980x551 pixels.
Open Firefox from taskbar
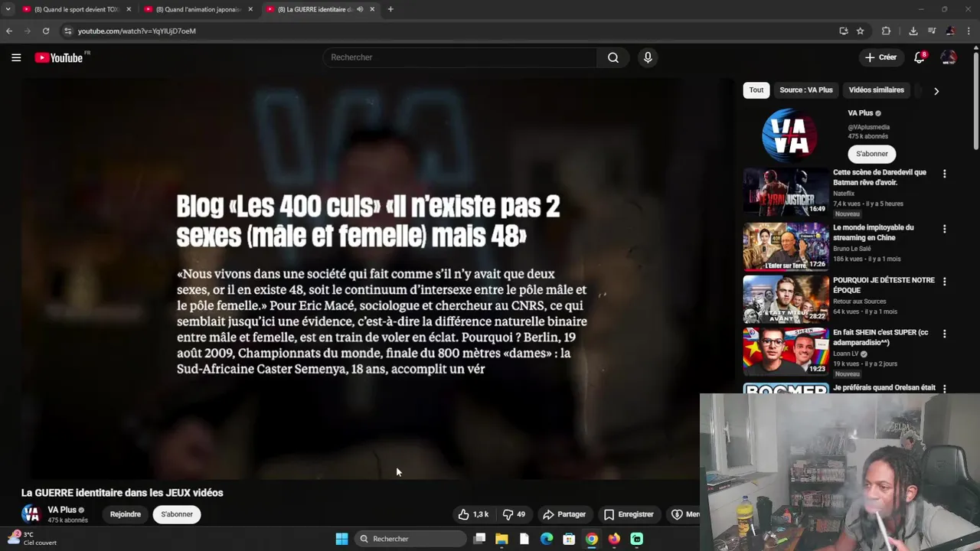614,539
